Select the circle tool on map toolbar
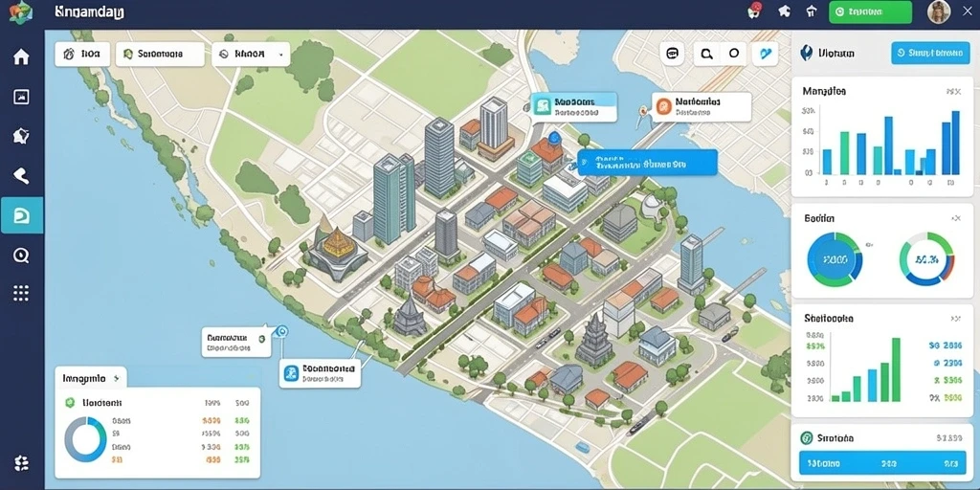The width and height of the screenshot is (980, 490). [x=734, y=55]
